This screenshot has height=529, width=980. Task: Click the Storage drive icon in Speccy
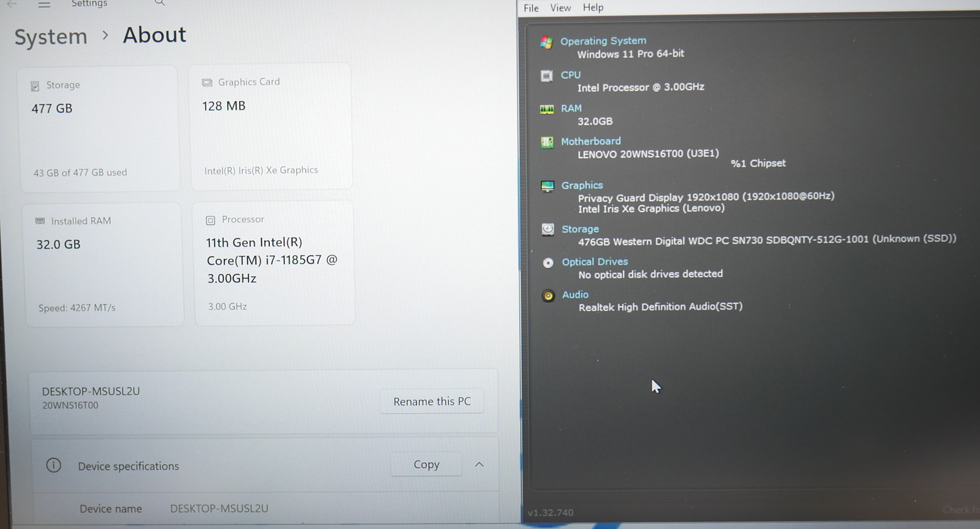pyautogui.click(x=548, y=230)
